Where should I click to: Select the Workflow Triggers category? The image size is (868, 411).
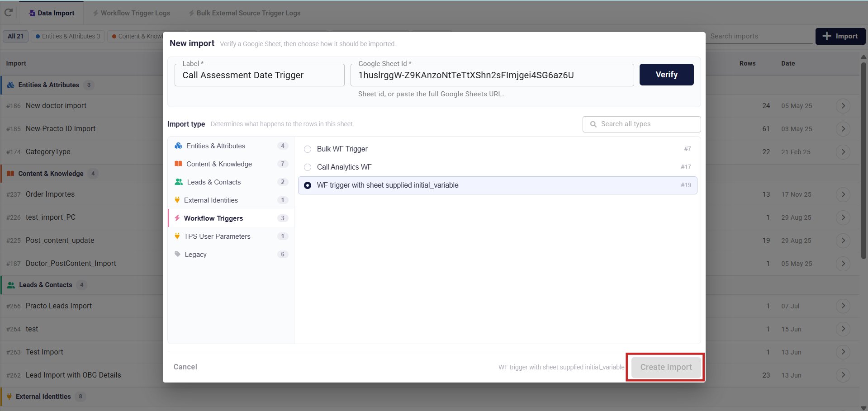(x=231, y=218)
